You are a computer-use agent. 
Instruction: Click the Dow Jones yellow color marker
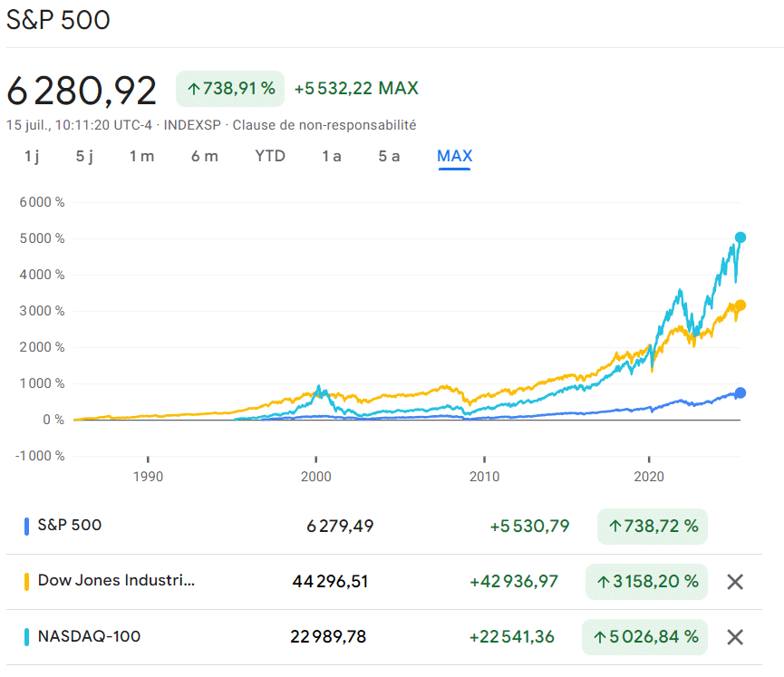click(26, 582)
